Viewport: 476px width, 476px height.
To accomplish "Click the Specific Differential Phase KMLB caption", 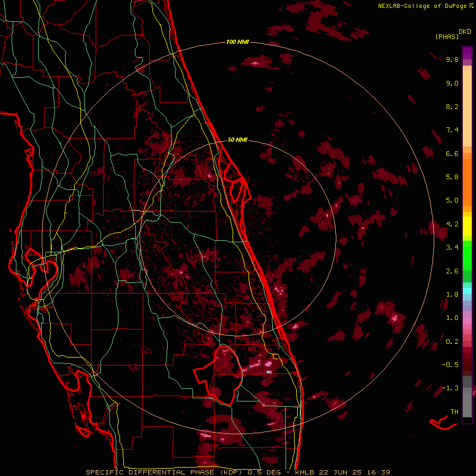I will (x=238, y=472).
